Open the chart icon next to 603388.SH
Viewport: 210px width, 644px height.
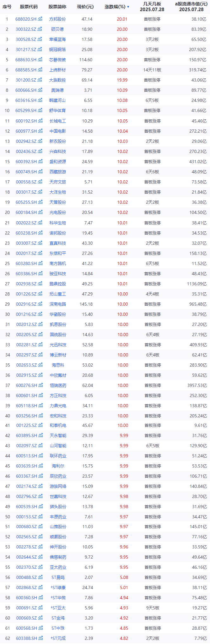[40, 638]
